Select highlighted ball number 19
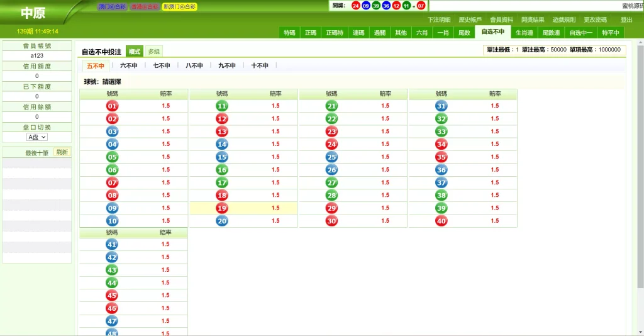This screenshot has width=644, height=336. coord(222,208)
